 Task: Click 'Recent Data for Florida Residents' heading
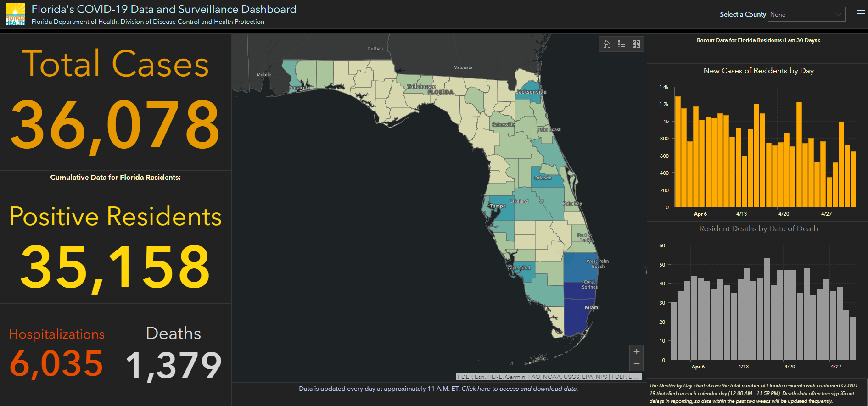[758, 40]
